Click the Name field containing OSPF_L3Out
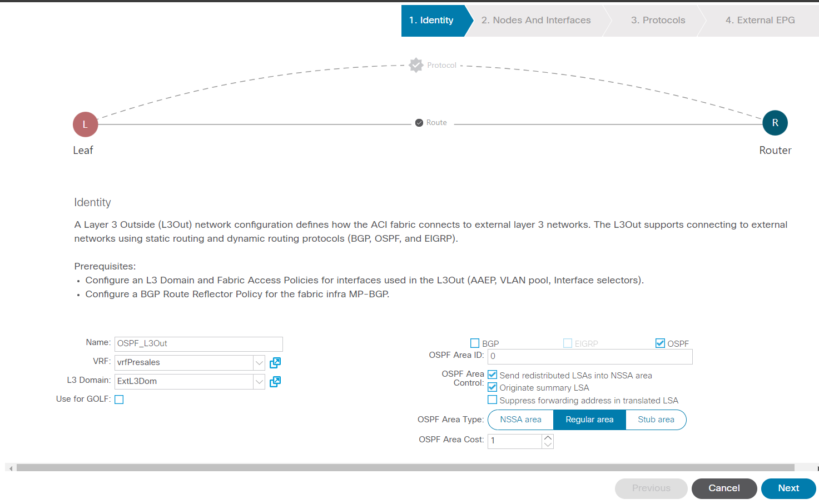The height and width of the screenshot is (504, 819). pyautogui.click(x=198, y=344)
